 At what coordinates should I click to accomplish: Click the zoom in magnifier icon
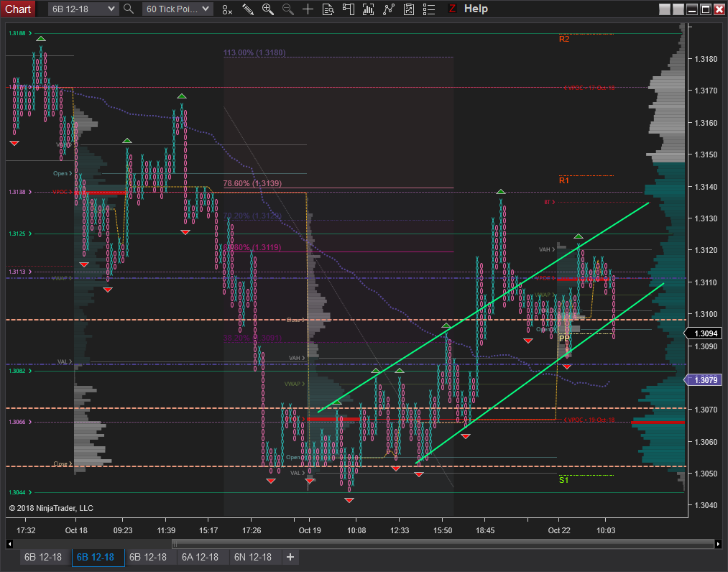point(268,9)
